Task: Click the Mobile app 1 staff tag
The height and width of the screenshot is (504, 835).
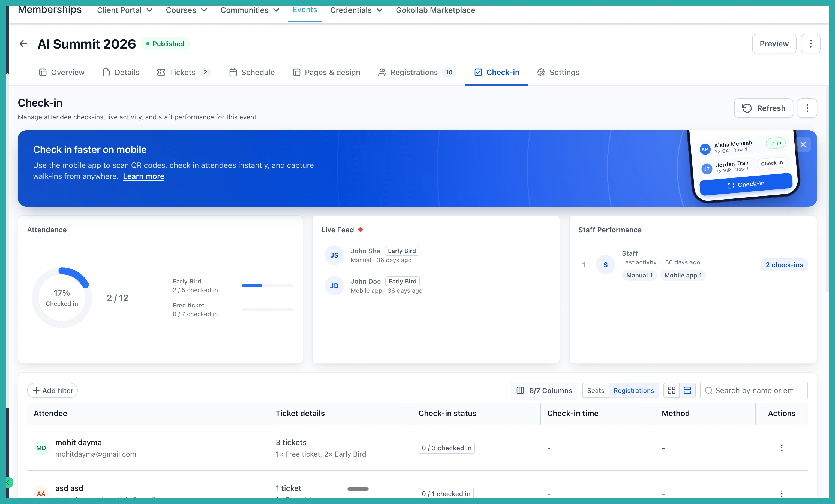Action: click(x=683, y=275)
